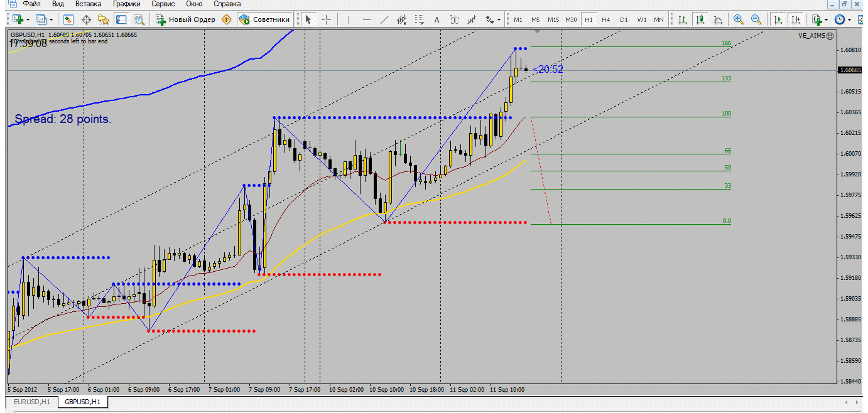Switch to M1 timeframe
Viewport: 868px width, 413px height.
tap(518, 19)
